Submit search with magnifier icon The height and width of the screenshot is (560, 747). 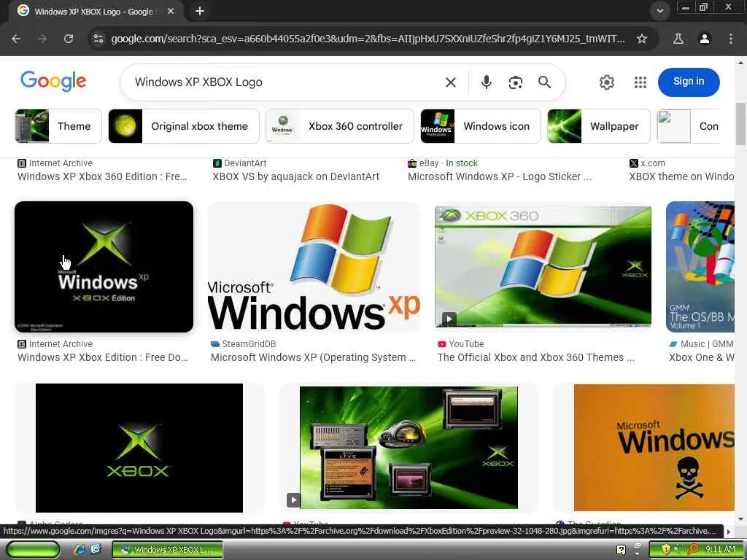544,82
